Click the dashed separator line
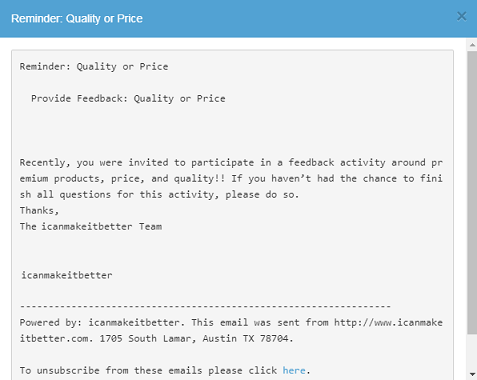This screenshot has width=477, height=380. coord(205,306)
